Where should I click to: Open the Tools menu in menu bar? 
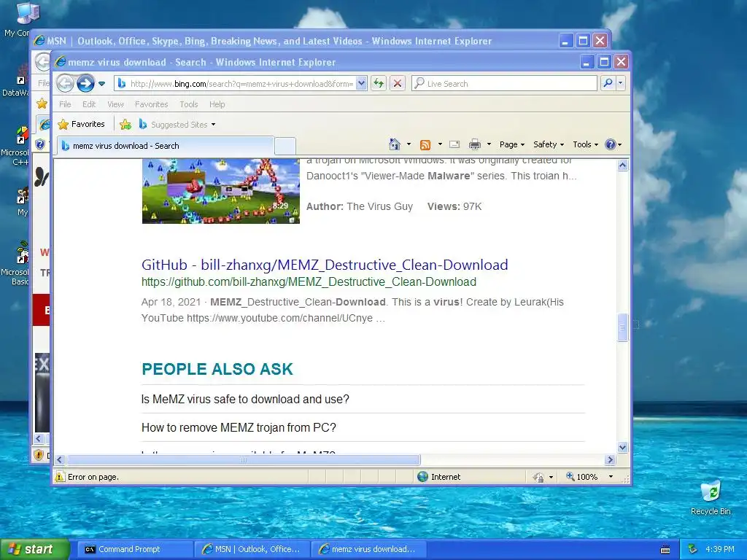(189, 104)
